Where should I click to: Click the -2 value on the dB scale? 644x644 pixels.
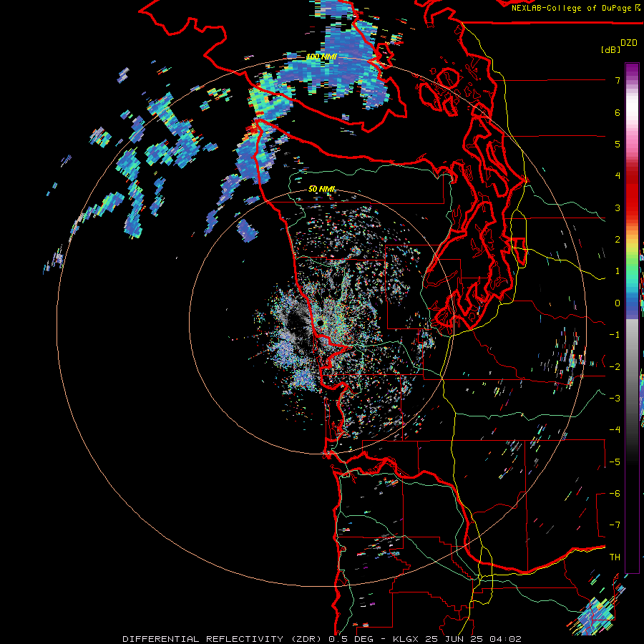point(615,367)
